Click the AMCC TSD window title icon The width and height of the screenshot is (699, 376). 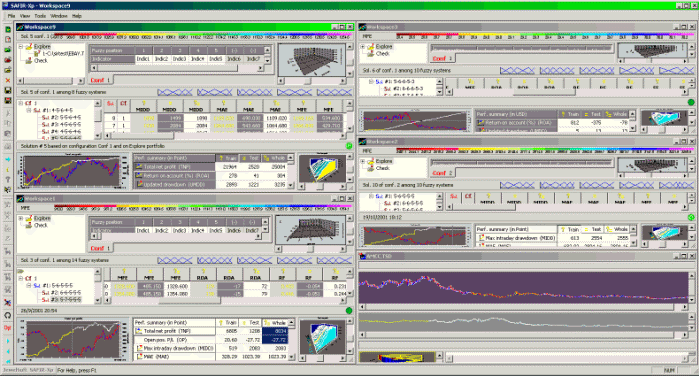tap(362, 256)
